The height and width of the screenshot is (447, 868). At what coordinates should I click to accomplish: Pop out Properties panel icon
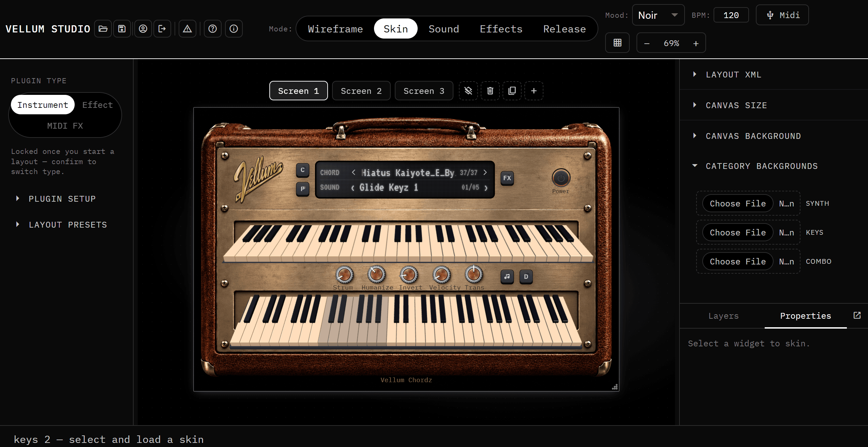857,315
